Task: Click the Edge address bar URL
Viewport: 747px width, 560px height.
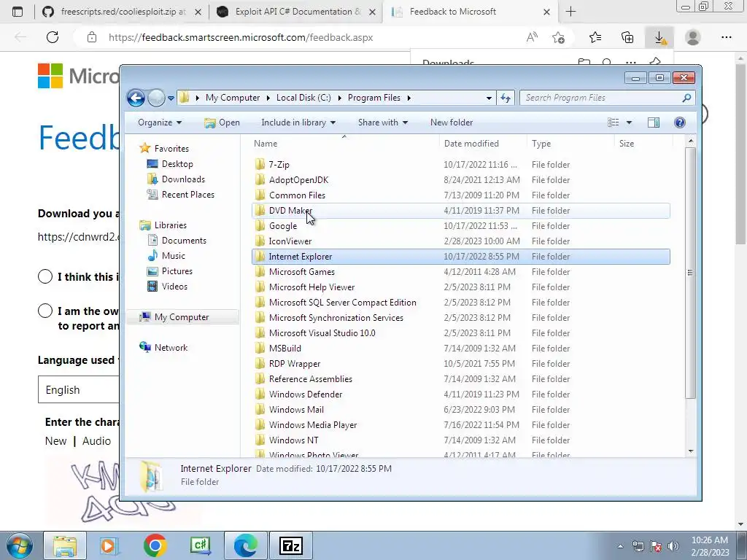Action: [241, 37]
